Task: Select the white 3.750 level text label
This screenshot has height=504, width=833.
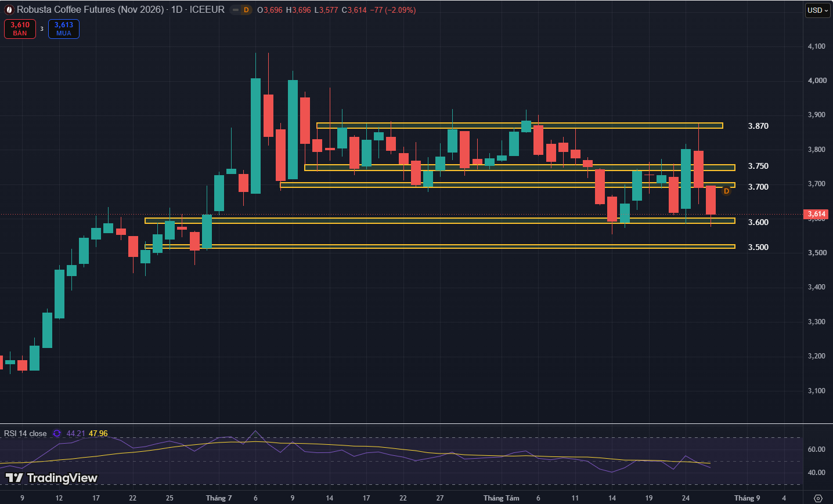Action: point(758,166)
